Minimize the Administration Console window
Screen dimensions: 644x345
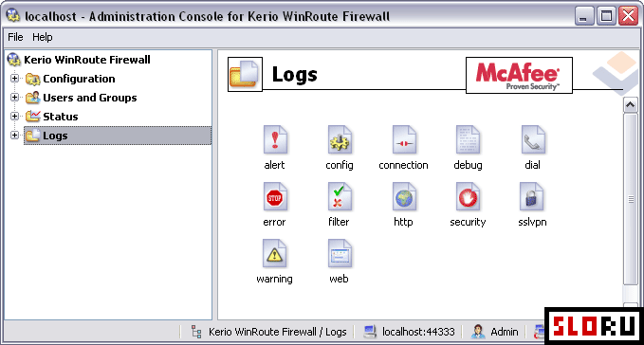point(583,16)
